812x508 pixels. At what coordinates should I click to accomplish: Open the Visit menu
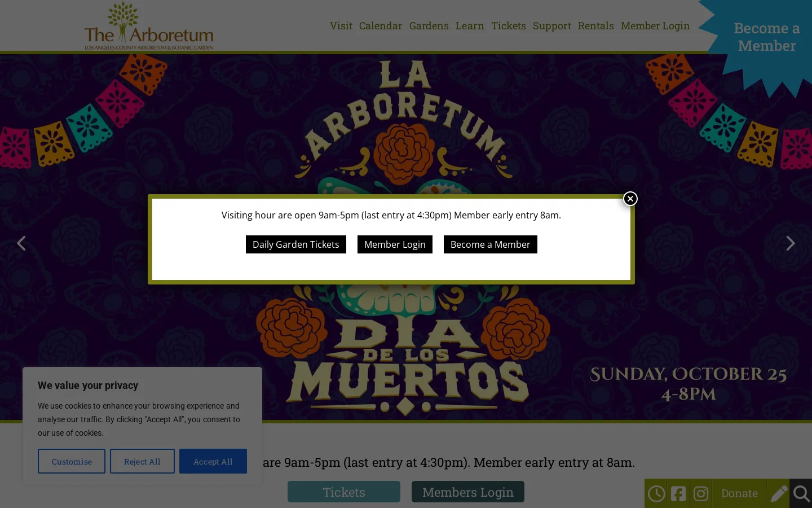pos(341,26)
